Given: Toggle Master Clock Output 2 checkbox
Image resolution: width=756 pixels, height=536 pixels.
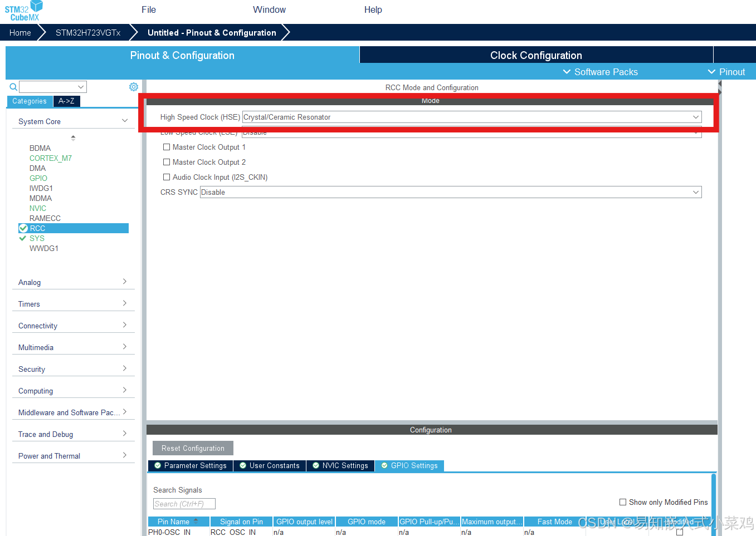Looking at the screenshot, I should (167, 162).
